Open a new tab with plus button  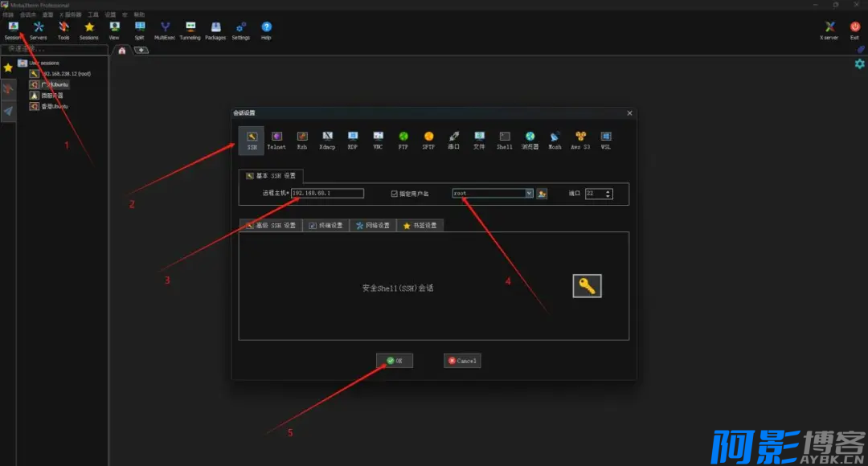(x=141, y=50)
